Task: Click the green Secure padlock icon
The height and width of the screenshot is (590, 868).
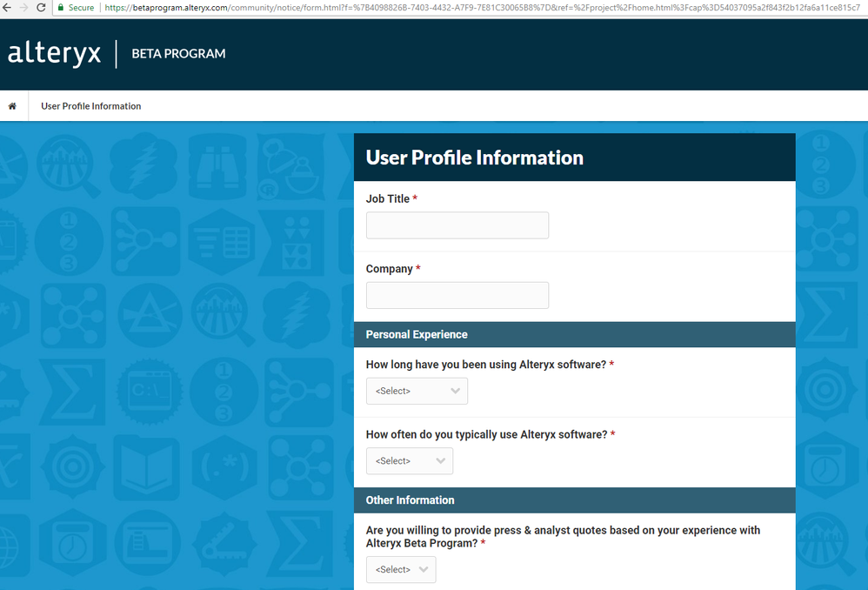Action: (x=61, y=8)
